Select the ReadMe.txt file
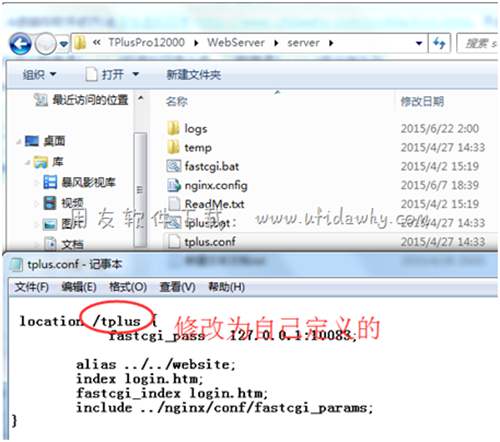This screenshot has width=500, height=442. pos(206,204)
